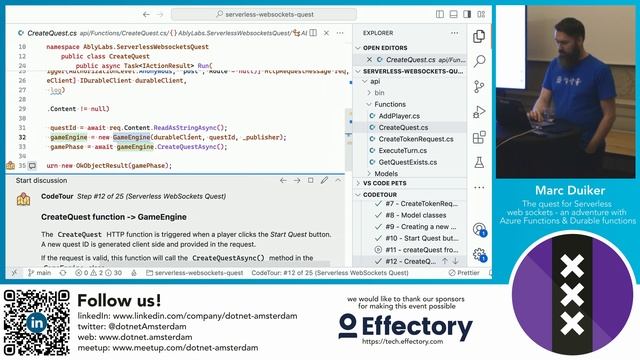The height and width of the screenshot is (360, 640).
Task: Show additional views via activity bar ellipsis
Action: coord(479,187)
